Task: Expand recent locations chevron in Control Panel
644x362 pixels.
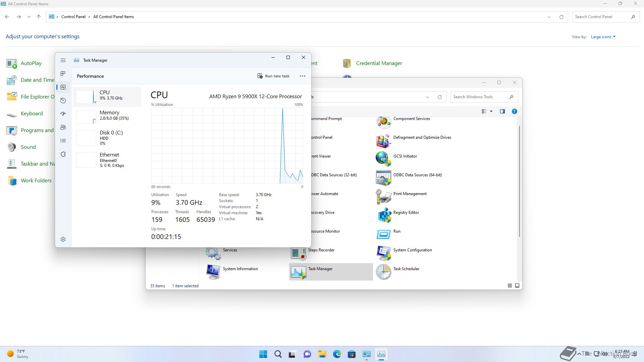Action: point(29,17)
